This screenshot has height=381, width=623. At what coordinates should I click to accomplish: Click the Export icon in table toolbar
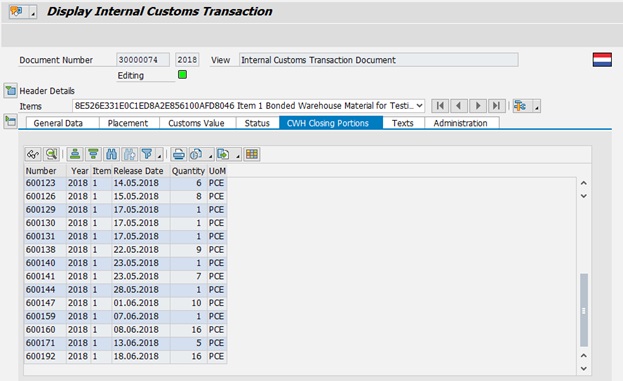(223, 154)
